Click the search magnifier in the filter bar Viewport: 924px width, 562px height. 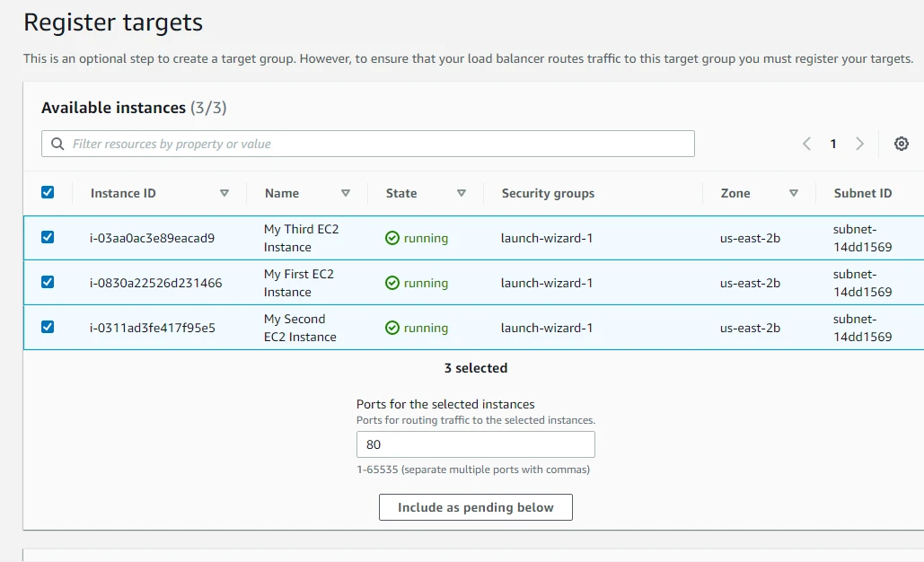click(57, 144)
